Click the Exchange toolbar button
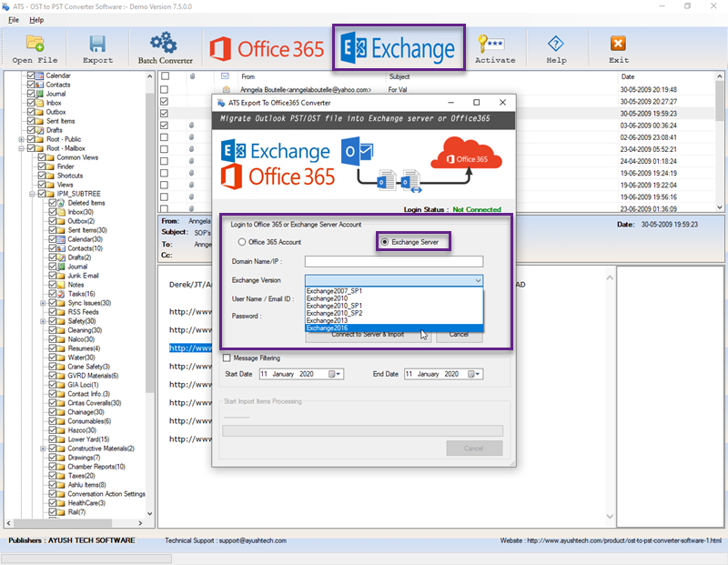Viewport: 728px width, 565px height. 399,48
